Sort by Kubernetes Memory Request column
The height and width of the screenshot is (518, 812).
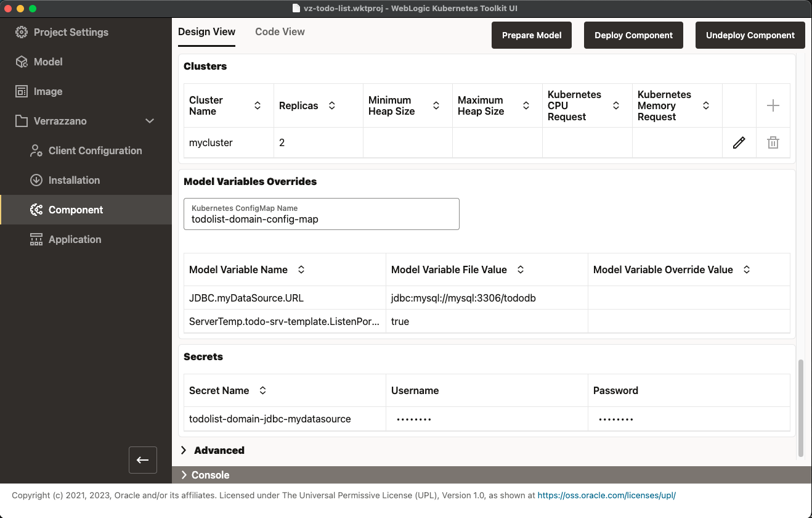[x=706, y=105]
